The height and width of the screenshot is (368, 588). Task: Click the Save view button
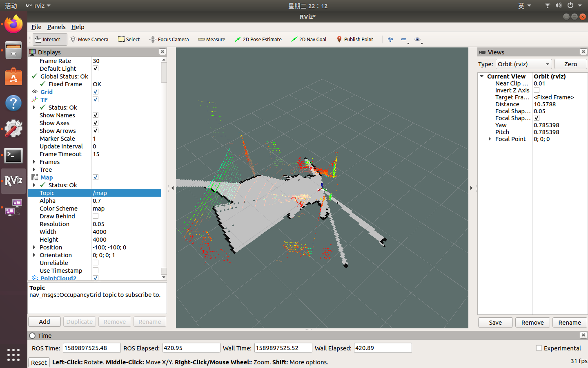coord(495,323)
